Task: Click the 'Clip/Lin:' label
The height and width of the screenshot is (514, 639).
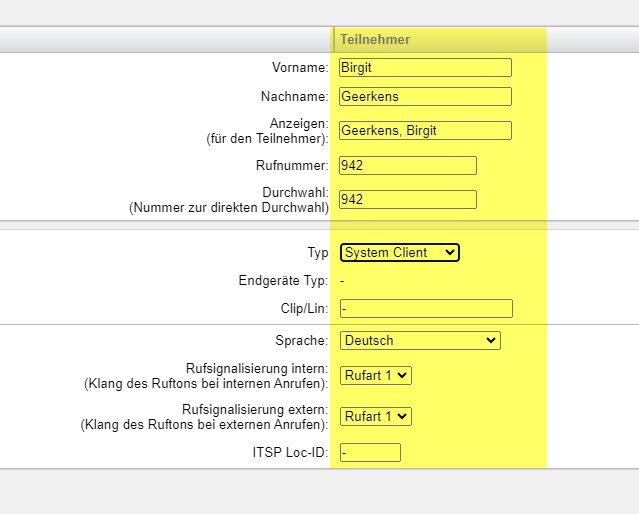Action: click(304, 309)
